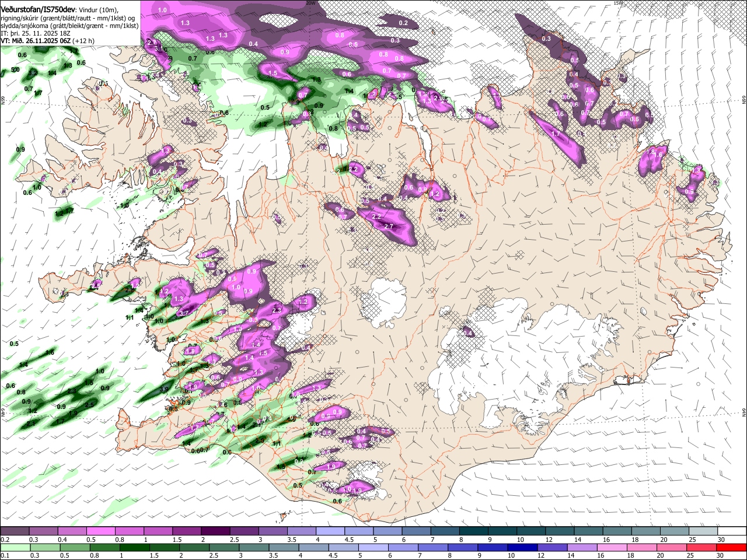Click the '4.5' label under the snow legend
The width and height of the screenshot is (747, 560).
[x=349, y=540]
